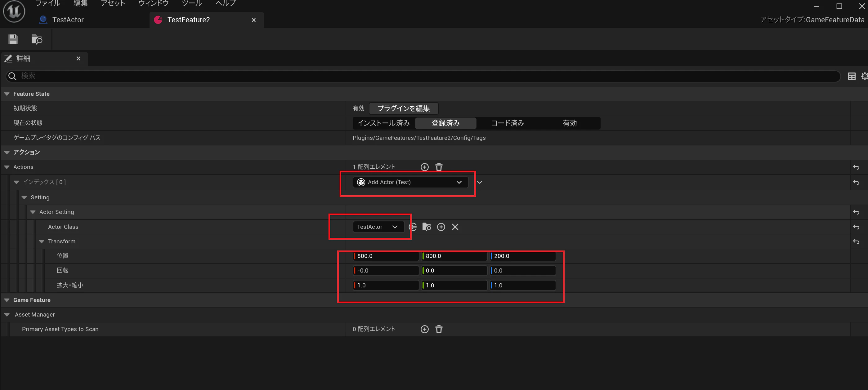The image size is (868, 390).
Task: Open the ファイル menu
Action: [48, 3]
